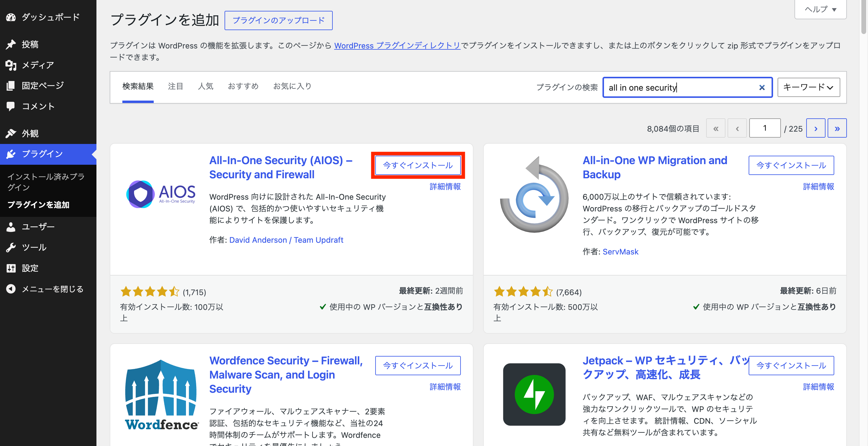Install Wordfence Security plugin now
Viewport: 868px width, 446px height.
pyautogui.click(x=418, y=366)
